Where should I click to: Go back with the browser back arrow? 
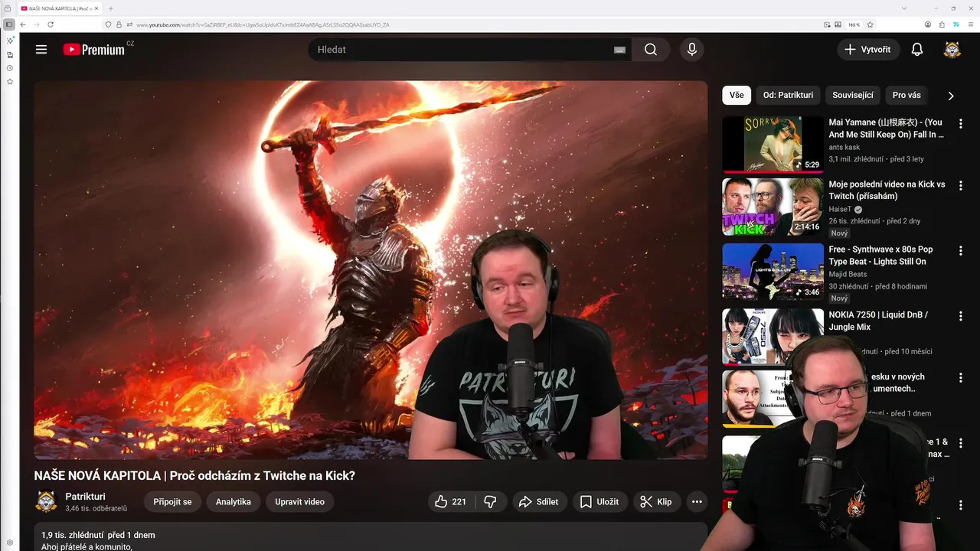point(23,24)
